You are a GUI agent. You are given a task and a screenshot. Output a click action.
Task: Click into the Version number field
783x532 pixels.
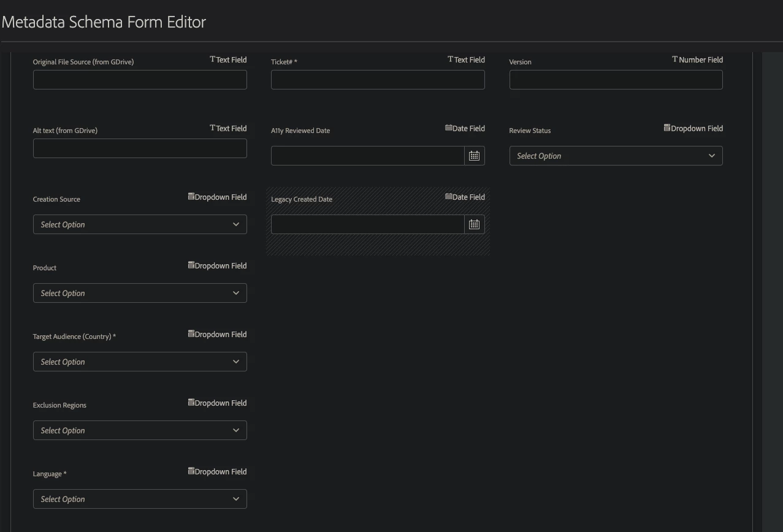point(616,80)
